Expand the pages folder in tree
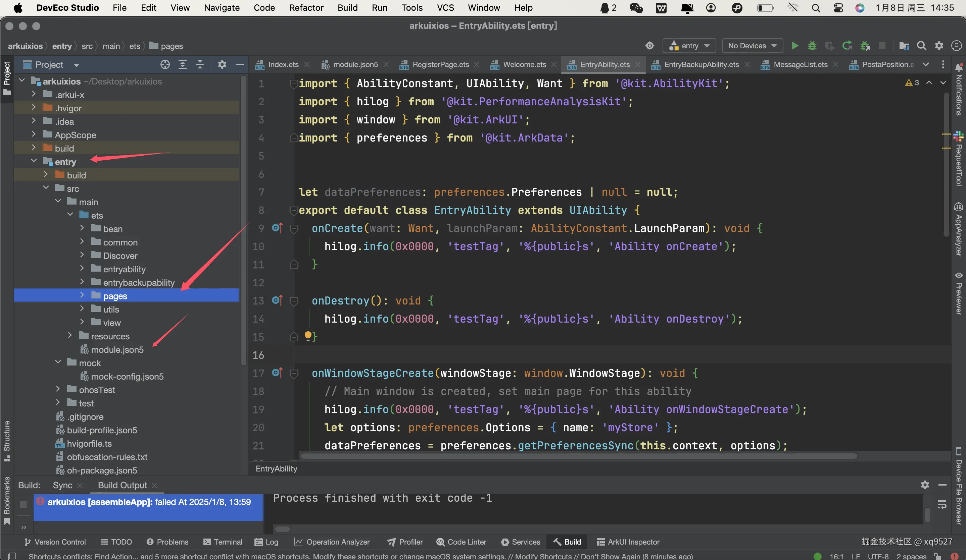966x560 pixels. tap(82, 295)
